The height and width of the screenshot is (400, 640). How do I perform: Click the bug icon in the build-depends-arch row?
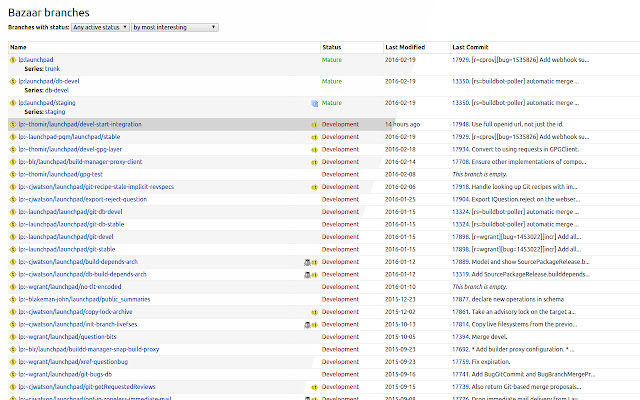point(307,262)
